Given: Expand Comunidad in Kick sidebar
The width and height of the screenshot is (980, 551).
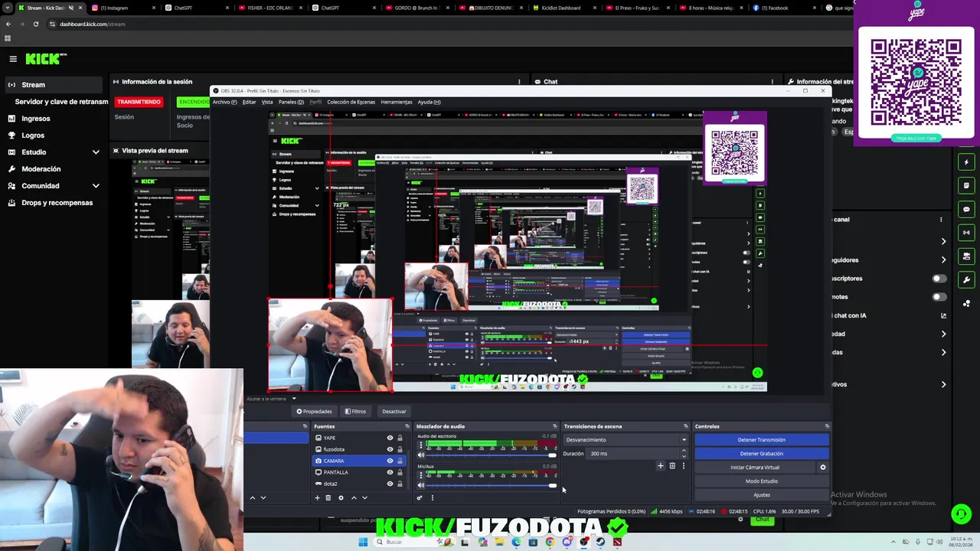Looking at the screenshot, I should tap(96, 186).
